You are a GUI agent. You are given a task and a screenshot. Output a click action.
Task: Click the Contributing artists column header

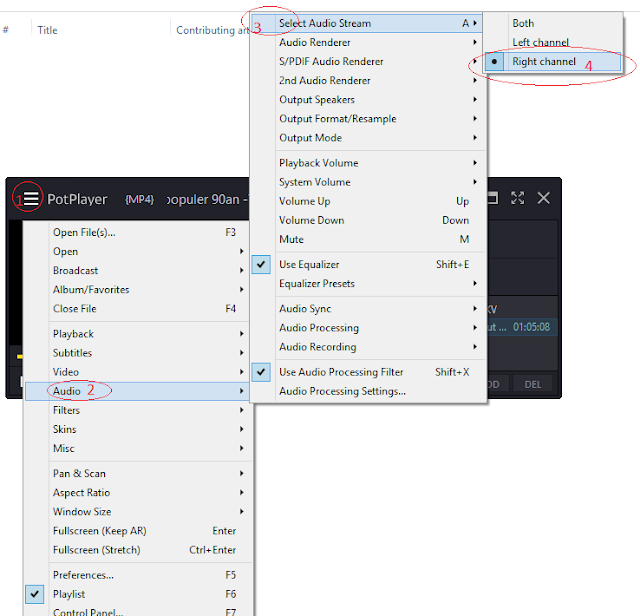[x=212, y=30]
